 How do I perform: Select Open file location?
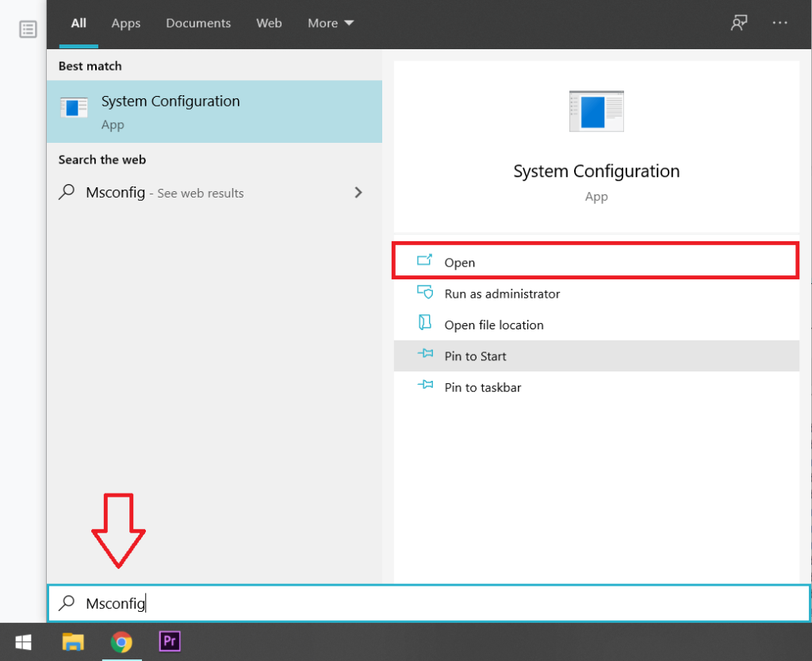click(x=494, y=325)
